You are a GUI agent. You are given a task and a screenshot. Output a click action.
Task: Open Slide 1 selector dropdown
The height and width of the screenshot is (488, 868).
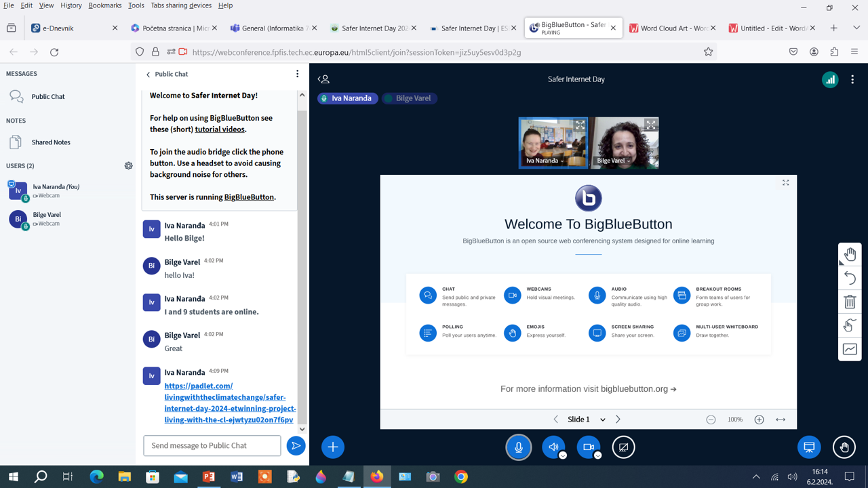586,420
